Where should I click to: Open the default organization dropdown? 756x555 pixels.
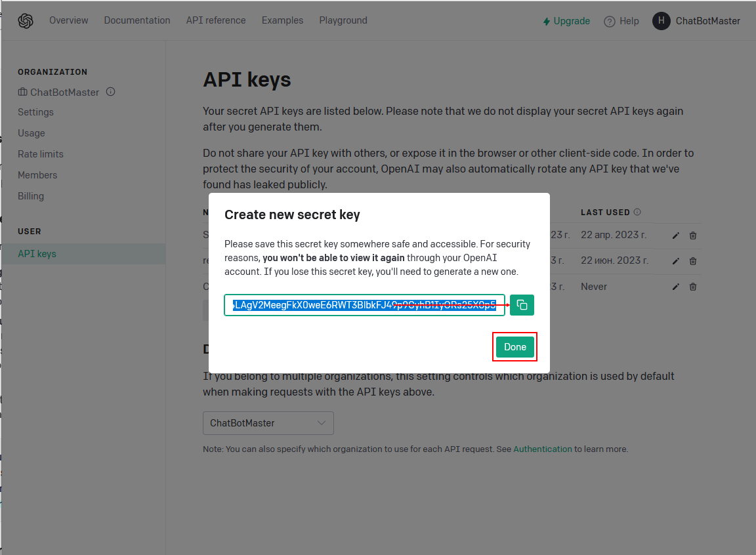(268, 423)
